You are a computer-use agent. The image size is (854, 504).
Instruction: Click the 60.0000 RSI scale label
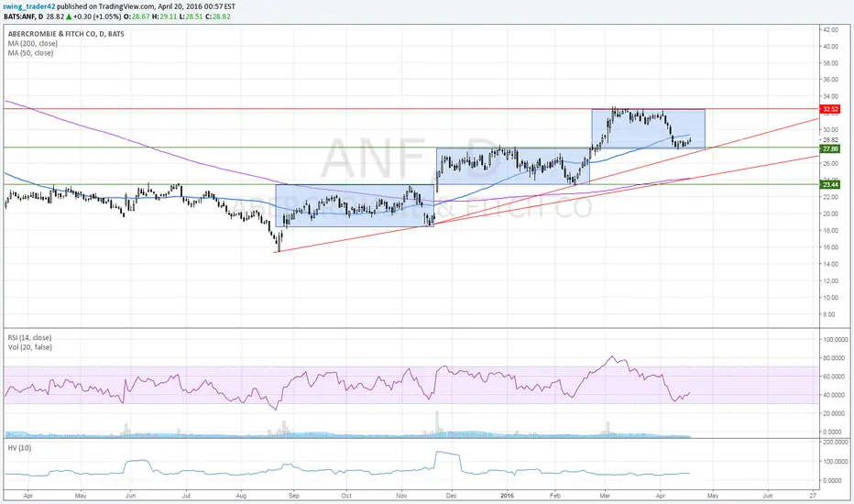[836, 377]
